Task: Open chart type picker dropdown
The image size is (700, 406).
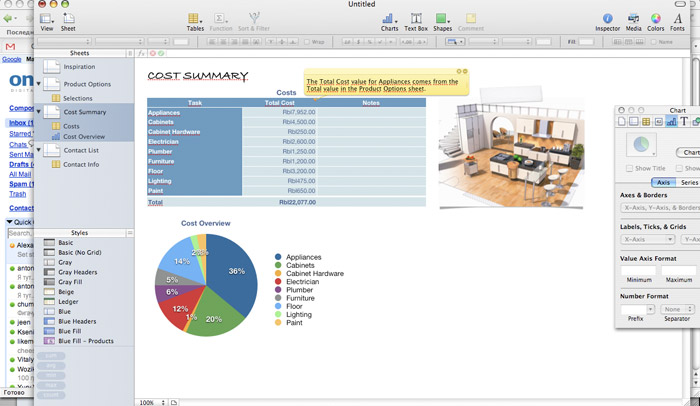Action: click(x=642, y=145)
